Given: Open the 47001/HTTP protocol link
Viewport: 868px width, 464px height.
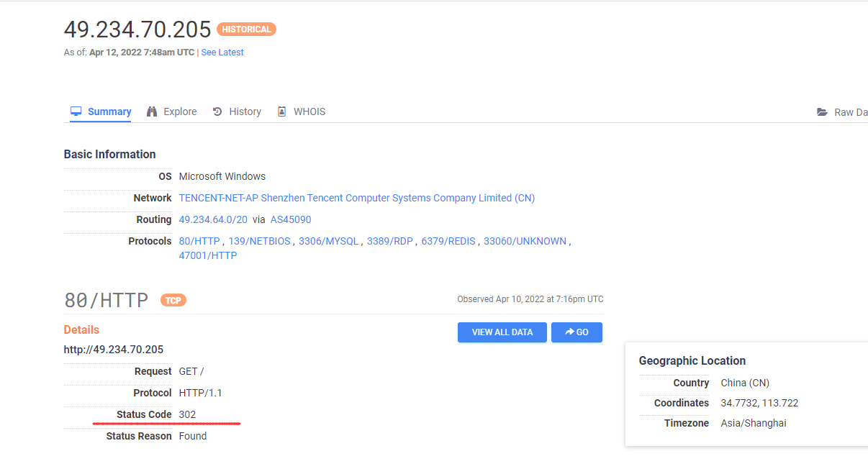Looking at the screenshot, I should point(208,255).
